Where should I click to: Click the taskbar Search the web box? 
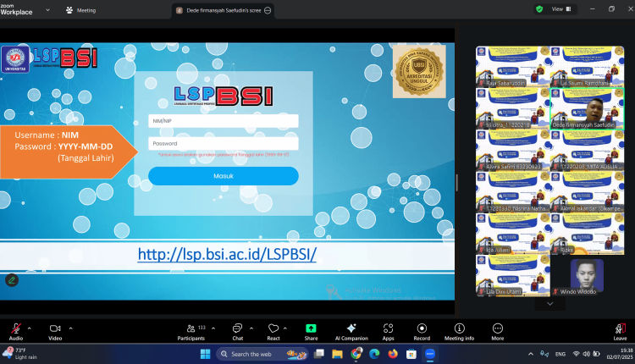point(262,355)
